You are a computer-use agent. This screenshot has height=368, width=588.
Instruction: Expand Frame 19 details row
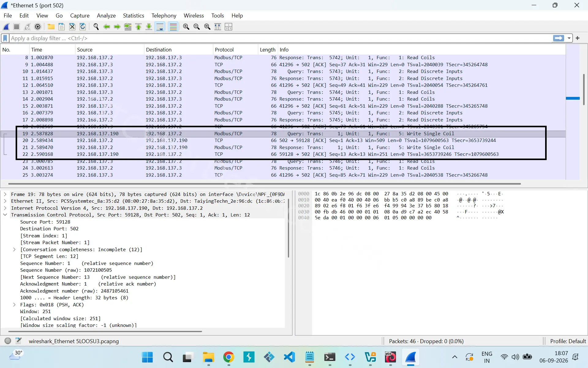(x=5, y=194)
